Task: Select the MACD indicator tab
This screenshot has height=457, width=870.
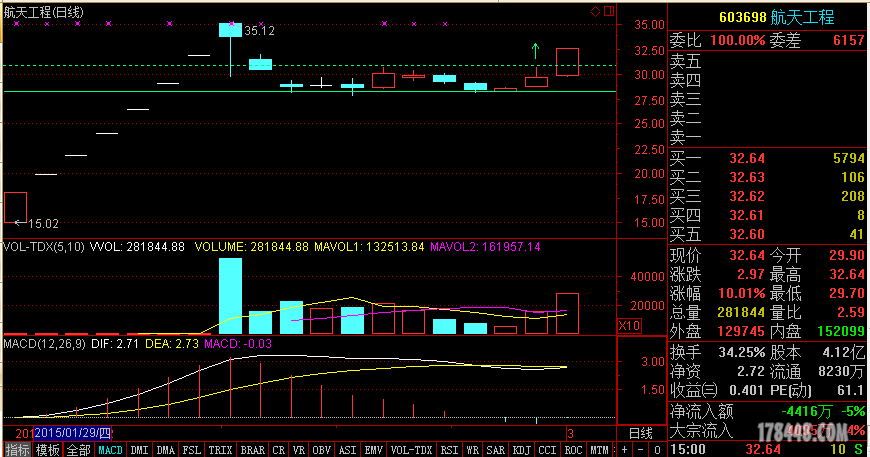Action: (110, 450)
